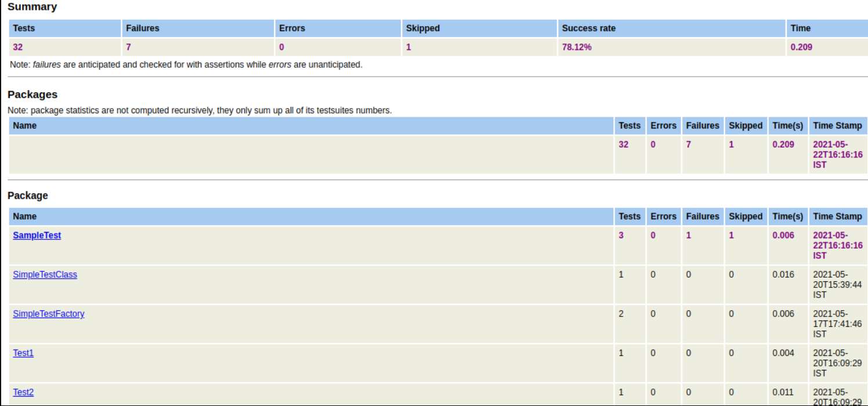This screenshot has width=868, height=406.
Task: Click the Summary section heading
Action: pyautogui.click(x=32, y=7)
